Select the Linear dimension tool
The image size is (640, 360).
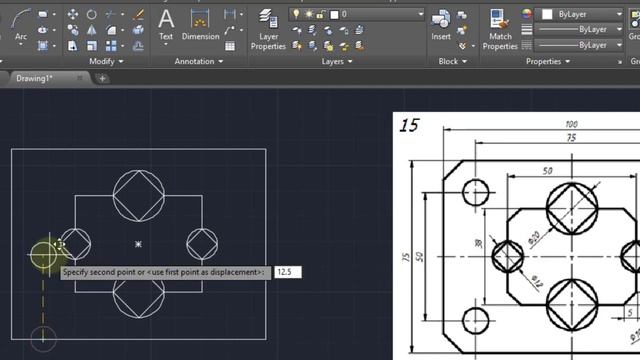pos(230,15)
